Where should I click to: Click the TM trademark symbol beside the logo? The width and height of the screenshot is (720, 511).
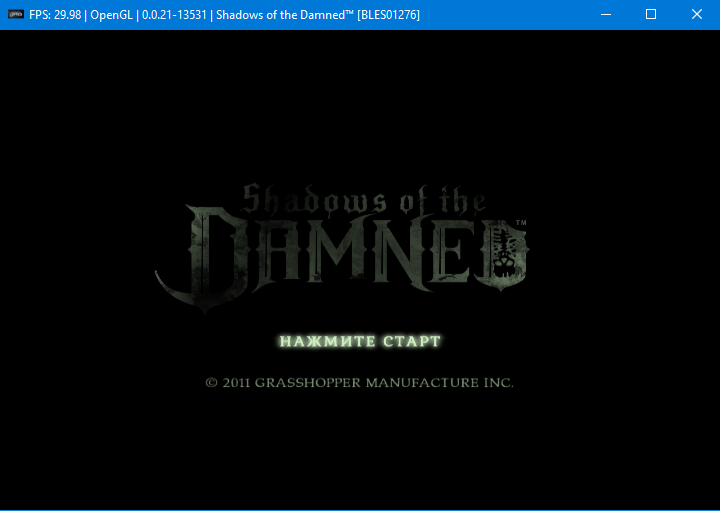coord(521,223)
